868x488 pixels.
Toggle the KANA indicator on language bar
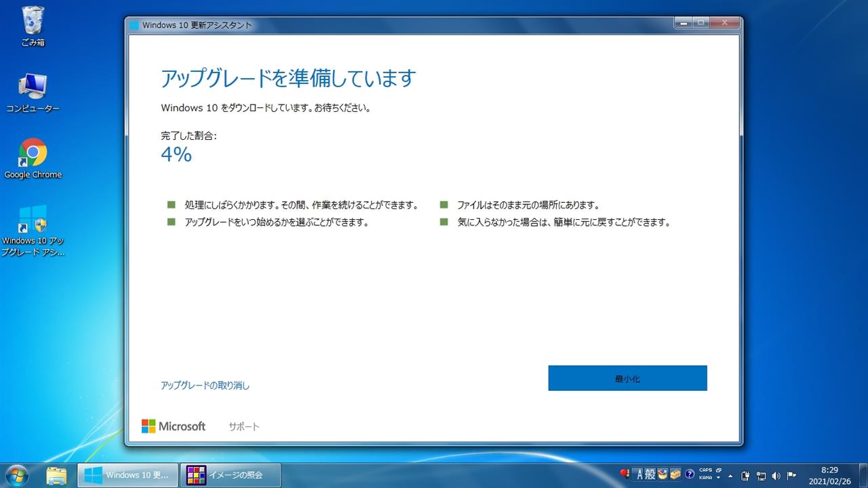click(706, 477)
